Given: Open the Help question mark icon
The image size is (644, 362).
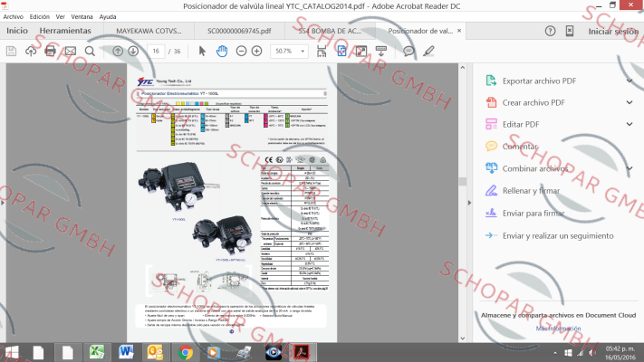Looking at the screenshot, I should coord(551,31).
